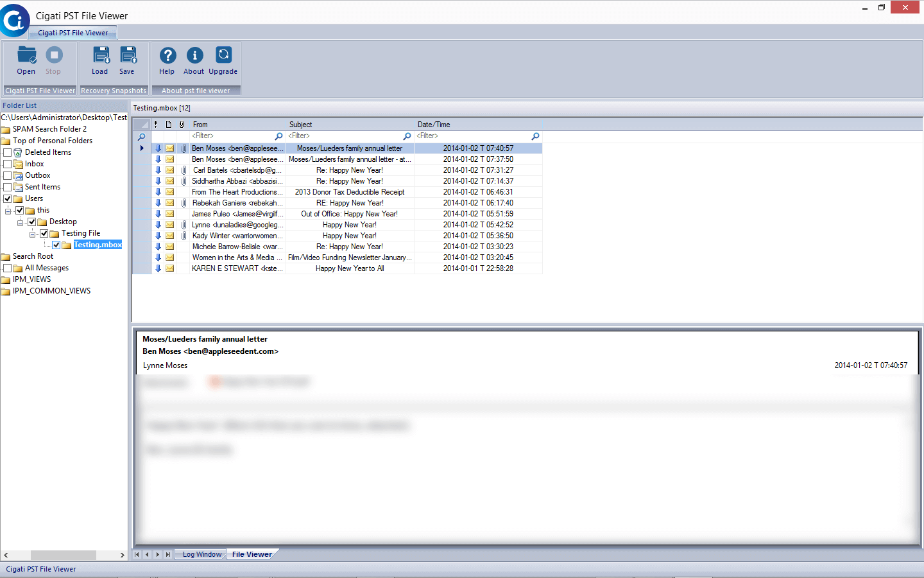Click envelope icon of KAREN E STEWART email
The image size is (924, 578).
pos(170,268)
